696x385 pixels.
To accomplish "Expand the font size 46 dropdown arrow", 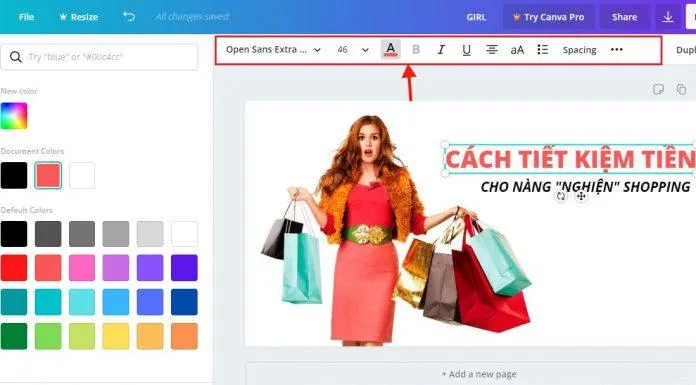I will (x=365, y=50).
